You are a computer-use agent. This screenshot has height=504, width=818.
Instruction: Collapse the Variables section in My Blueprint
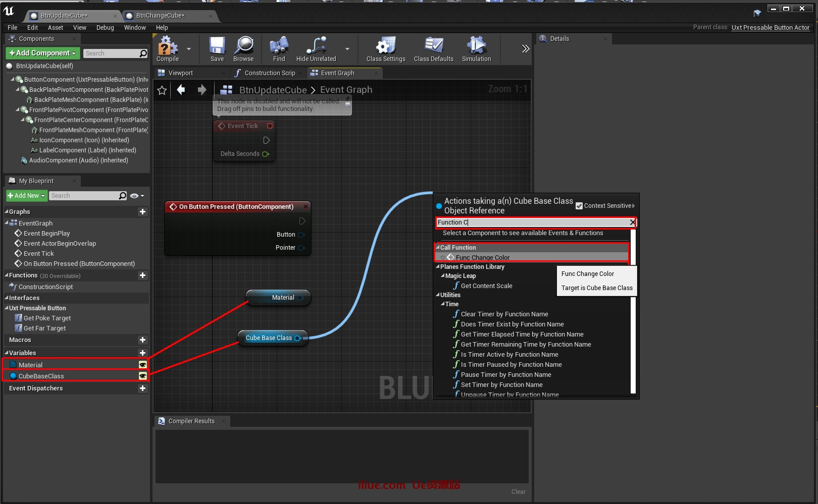point(7,353)
